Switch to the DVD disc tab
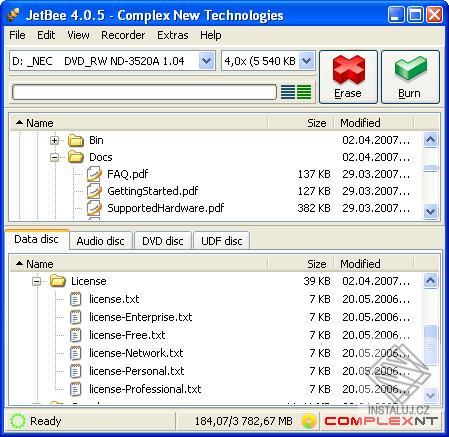This screenshot has width=449, height=437. tap(163, 241)
